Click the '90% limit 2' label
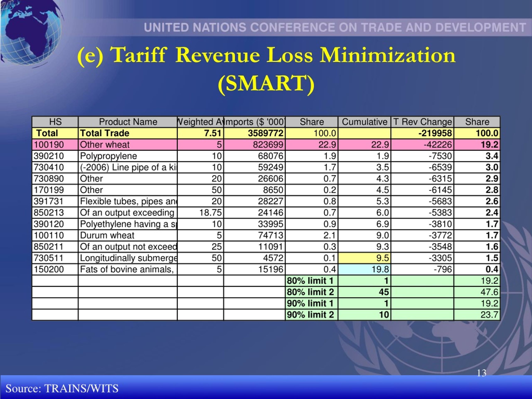Viewport: 532px width, 399px height. point(312,315)
